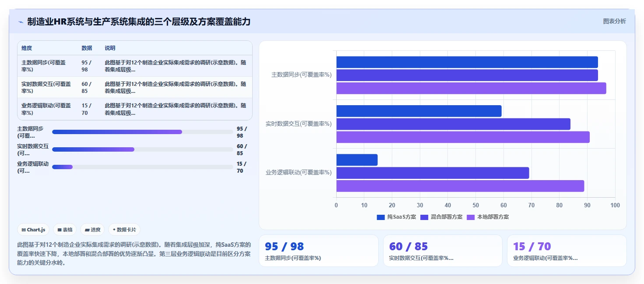Viewport: 644px width, 284px height.
Task: Select the 数据卡片 tag pill
Action: [124, 230]
